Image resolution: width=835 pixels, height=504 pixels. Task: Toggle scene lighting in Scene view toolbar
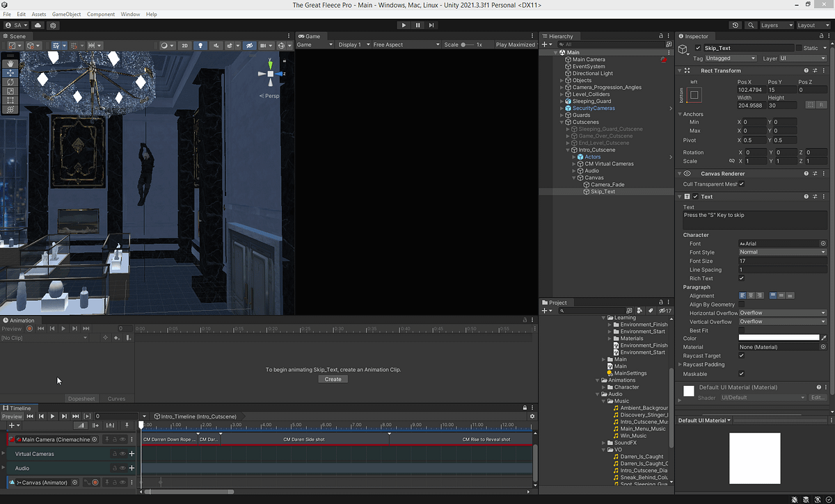click(200, 45)
